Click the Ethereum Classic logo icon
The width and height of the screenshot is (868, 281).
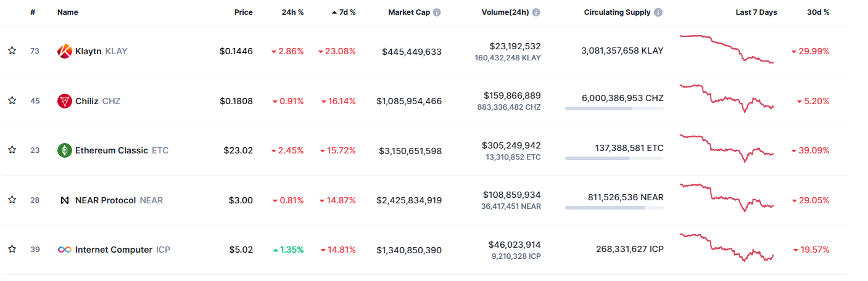pyautogui.click(x=65, y=150)
